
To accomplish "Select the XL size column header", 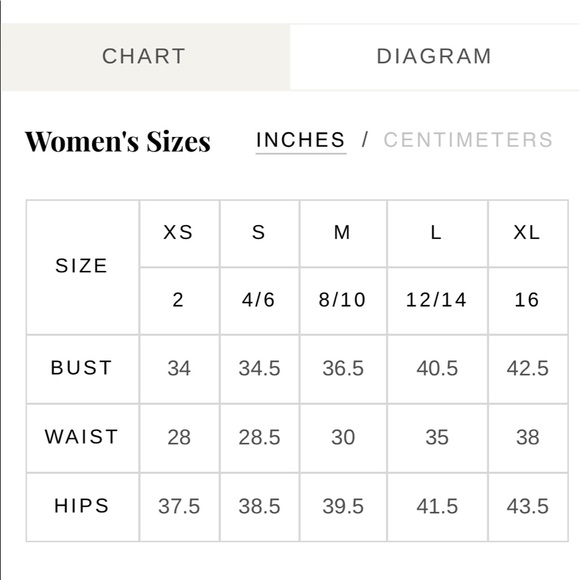I will coord(528,233).
